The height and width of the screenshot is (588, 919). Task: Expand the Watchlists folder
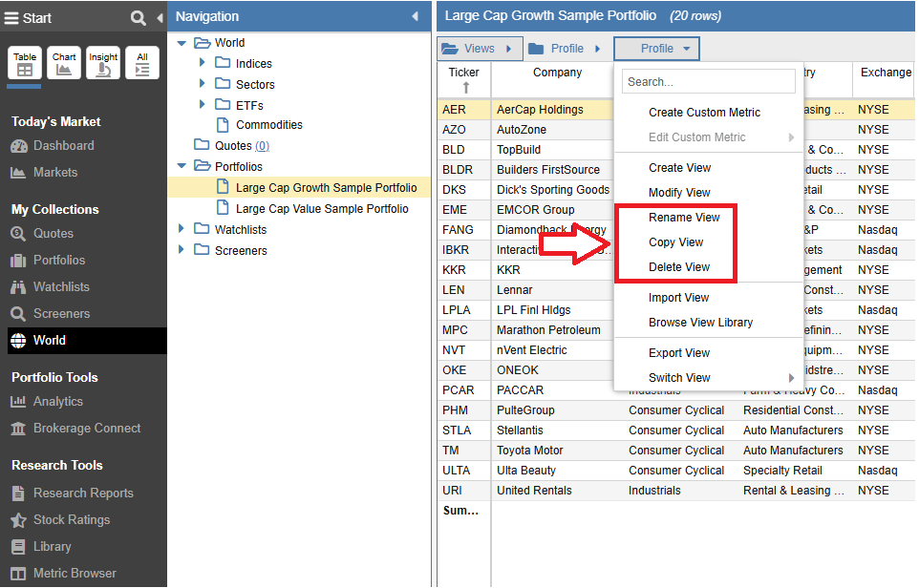(182, 229)
